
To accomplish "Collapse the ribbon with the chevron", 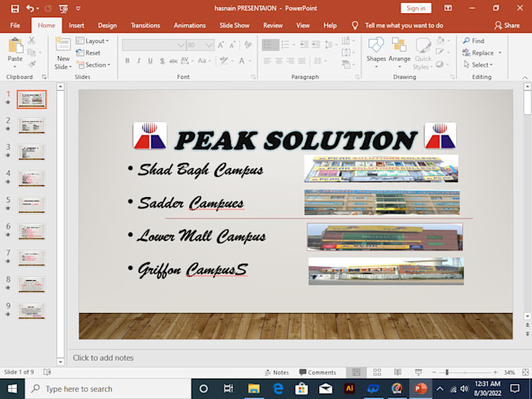I will click(525, 77).
